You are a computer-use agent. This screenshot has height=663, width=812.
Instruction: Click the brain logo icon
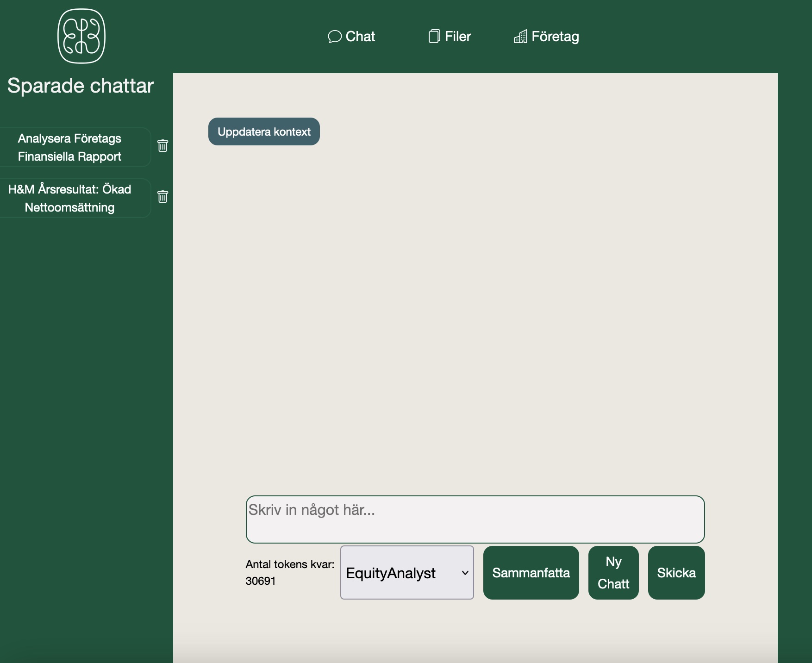tap(81, 36)
